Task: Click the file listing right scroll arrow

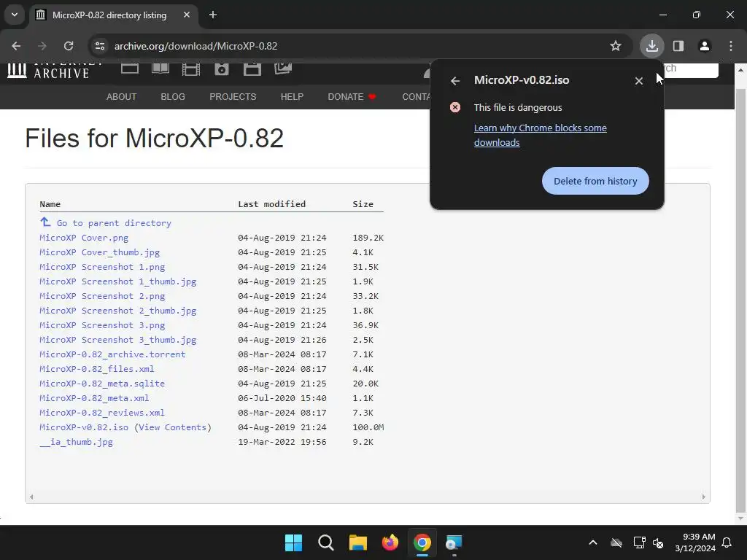Action: pos(704,497)
